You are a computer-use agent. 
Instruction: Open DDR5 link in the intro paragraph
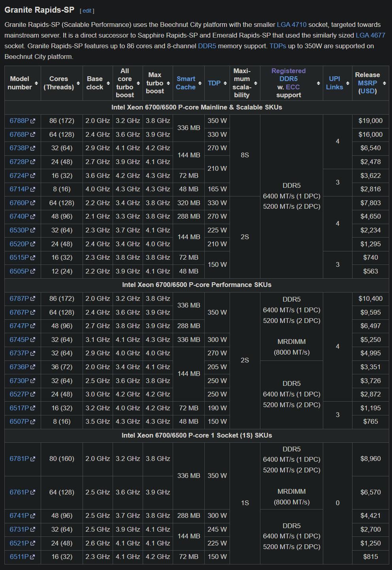point(207,46)
